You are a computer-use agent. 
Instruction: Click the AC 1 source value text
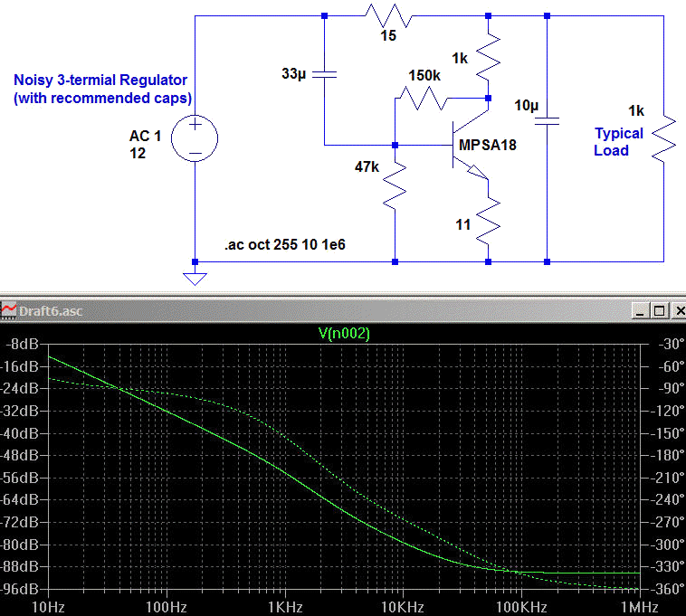[145, 136]
